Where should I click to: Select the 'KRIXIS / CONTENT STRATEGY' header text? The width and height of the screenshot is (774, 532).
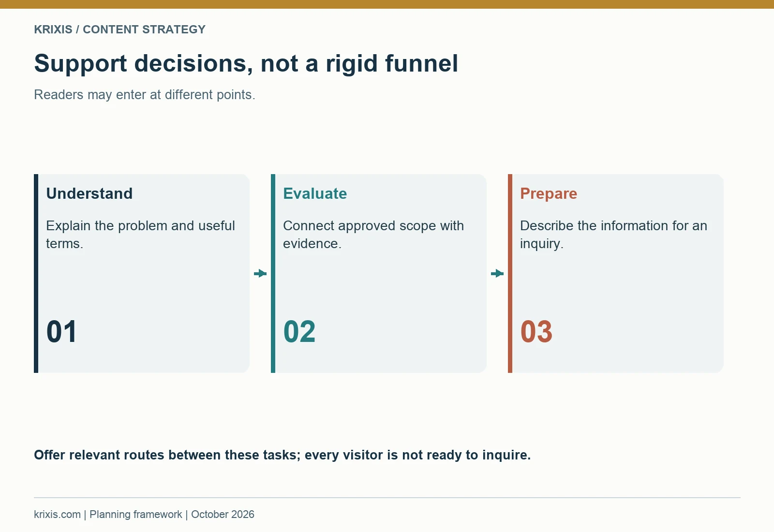(x=119, y=30)
